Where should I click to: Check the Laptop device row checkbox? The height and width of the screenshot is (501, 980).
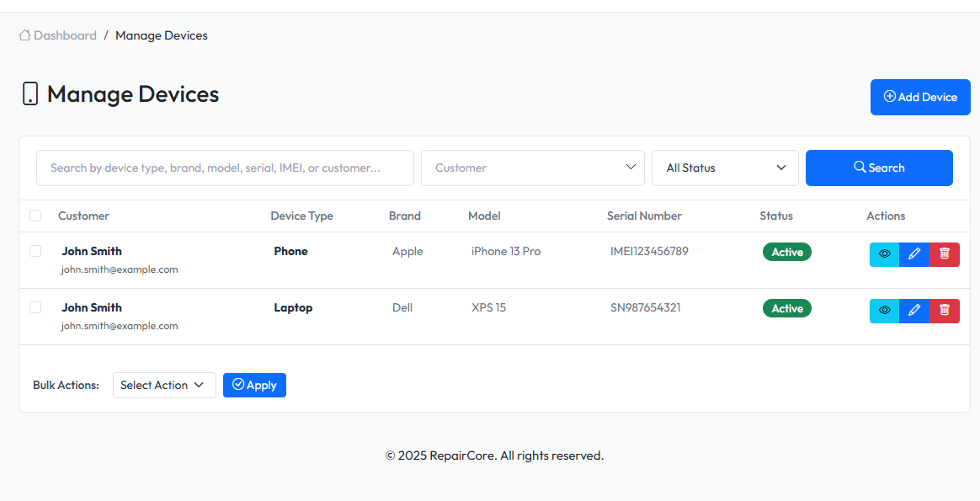[35, 307]
